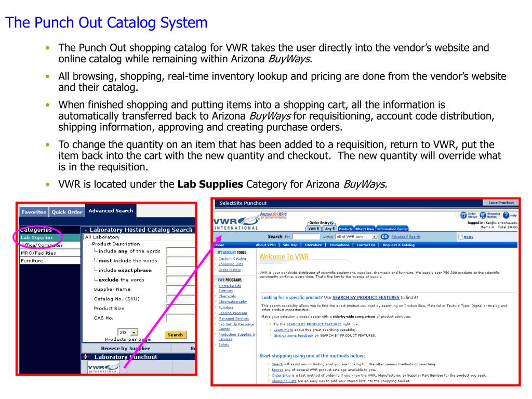Click 'Give us some feedback' link
The image size is (532, 399).
[293, 336]
